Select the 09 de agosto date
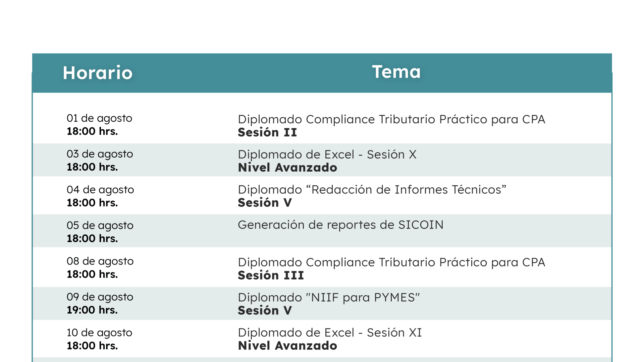This screenshot has width=644, height=362. point(100,297)
